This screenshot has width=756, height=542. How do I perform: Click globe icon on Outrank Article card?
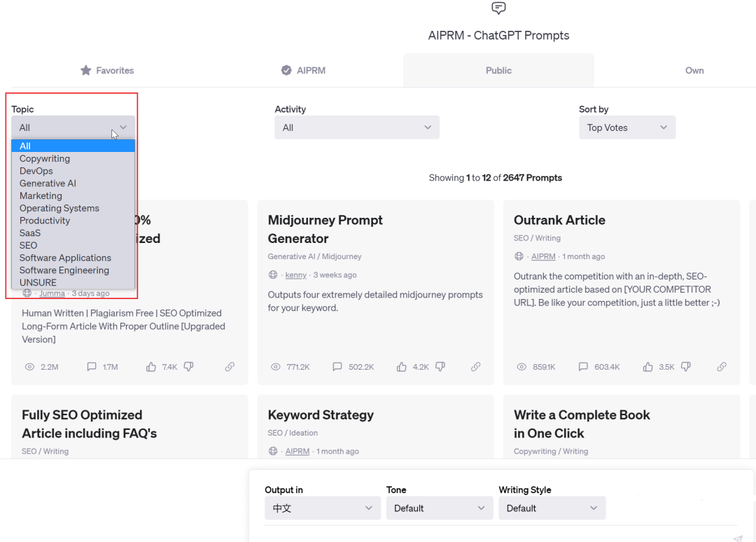pyautogui.click(x=519, y=256)
